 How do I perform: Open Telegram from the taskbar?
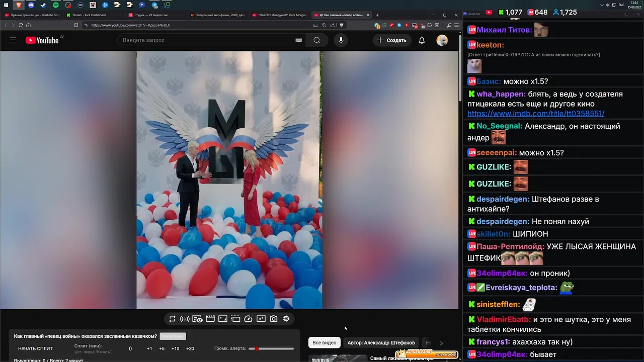coord(154,5)
